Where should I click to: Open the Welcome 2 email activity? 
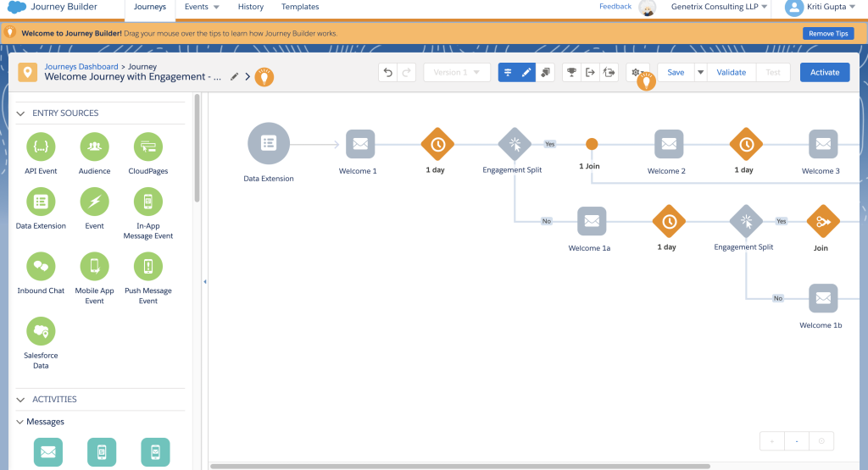coord(669,144)
